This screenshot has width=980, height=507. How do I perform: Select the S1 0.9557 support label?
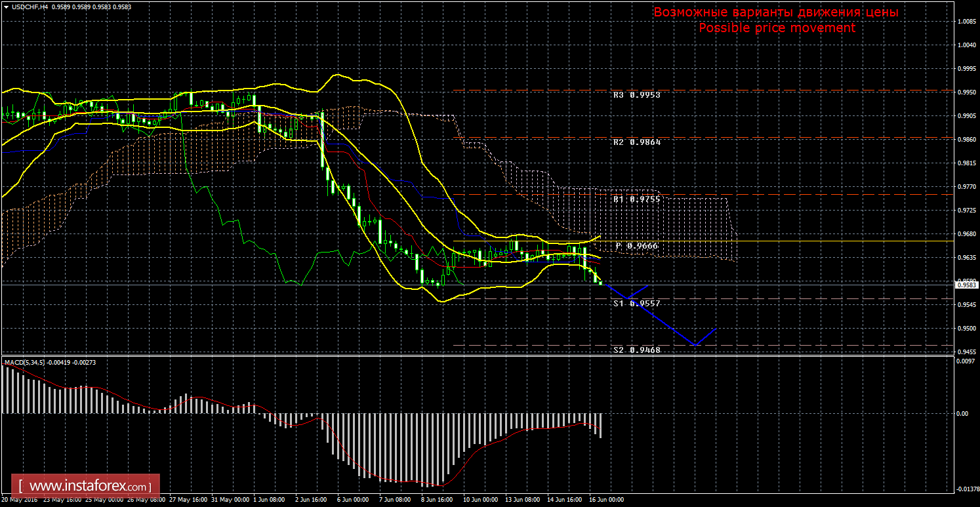tap(636, 304)
